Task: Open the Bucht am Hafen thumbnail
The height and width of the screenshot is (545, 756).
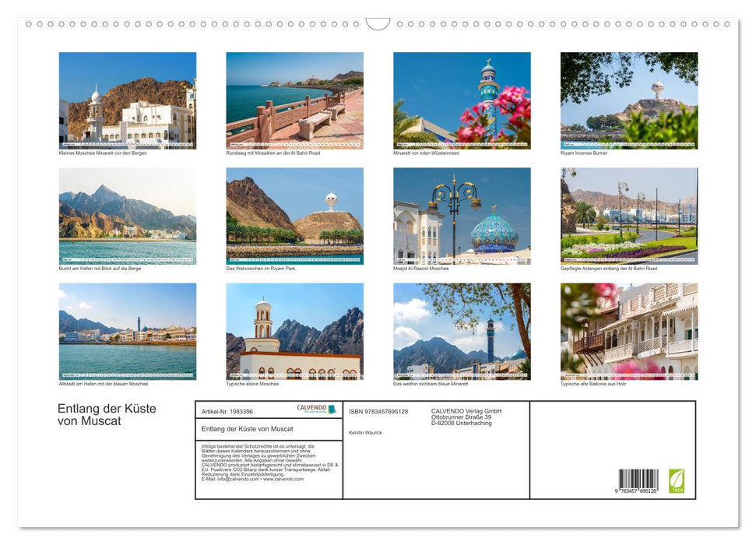Action: tap(128, 216)
